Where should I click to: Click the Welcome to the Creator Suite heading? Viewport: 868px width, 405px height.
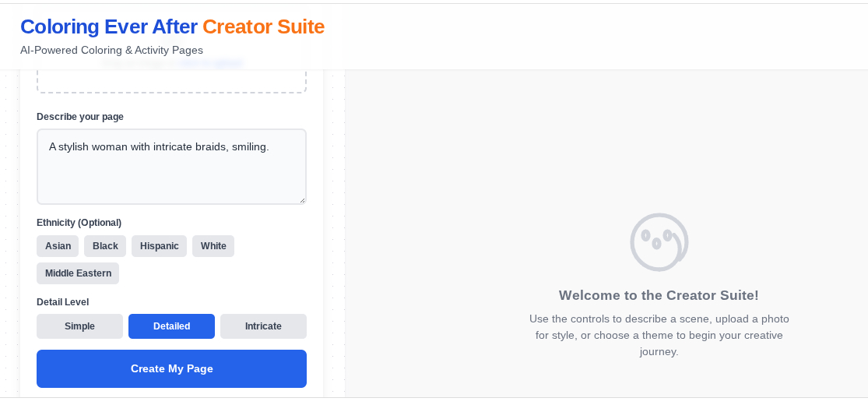click(x=659, y=295)
